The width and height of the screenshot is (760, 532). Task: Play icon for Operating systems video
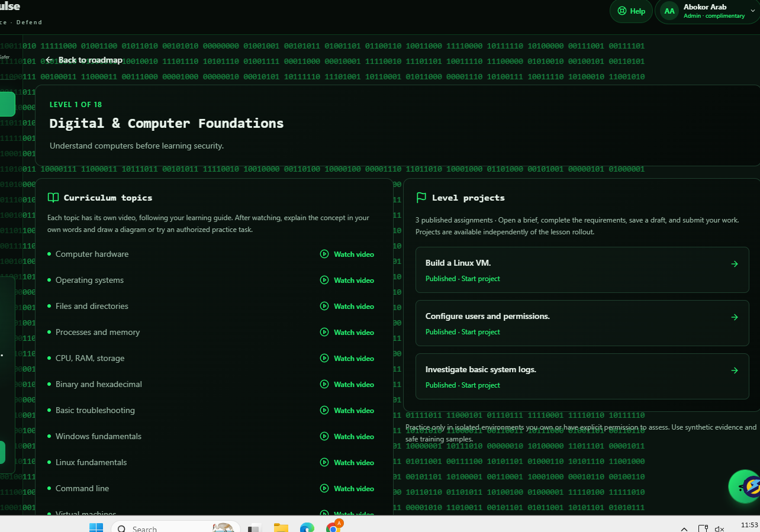324,280
